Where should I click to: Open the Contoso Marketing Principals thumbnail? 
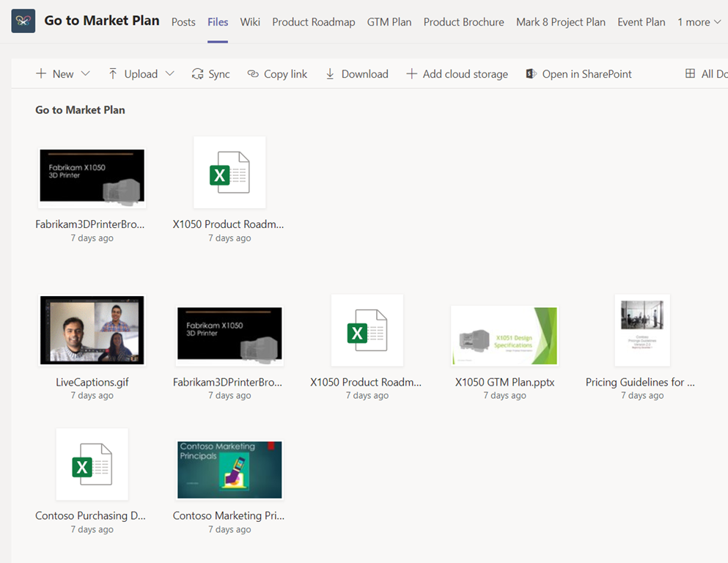pos(229,470)
